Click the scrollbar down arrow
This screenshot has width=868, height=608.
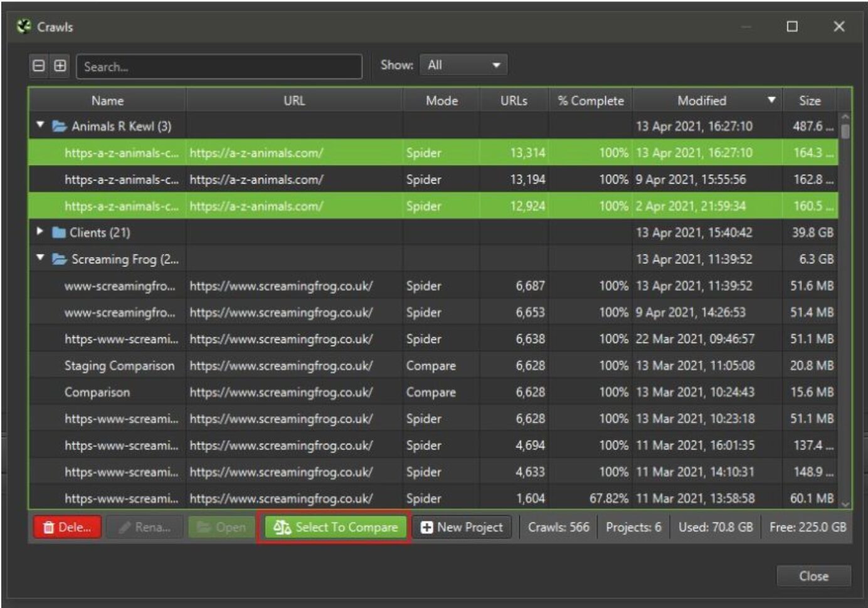(x=845, y=503)
